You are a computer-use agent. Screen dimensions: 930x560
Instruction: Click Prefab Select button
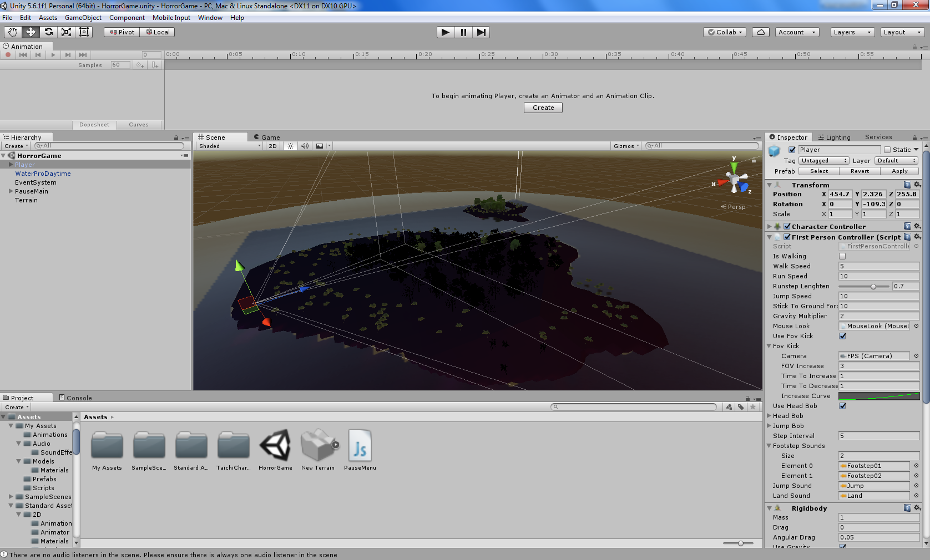click(819, 171)
